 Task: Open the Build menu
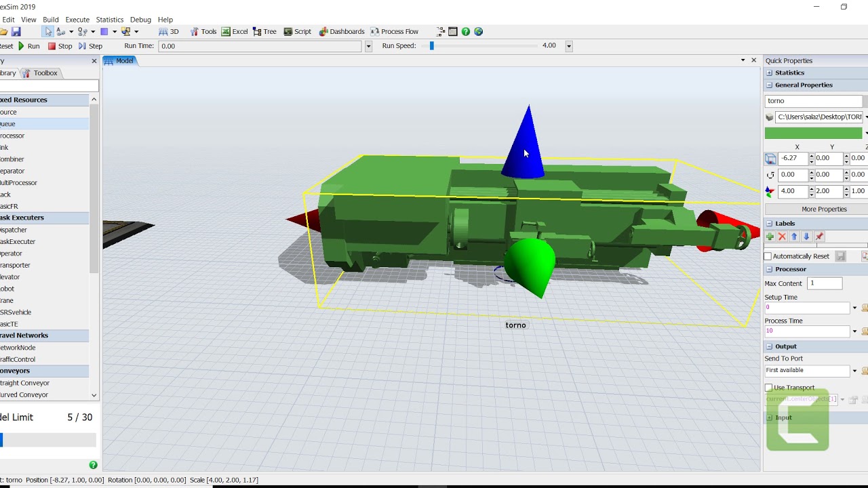click(x=51, y=20)
